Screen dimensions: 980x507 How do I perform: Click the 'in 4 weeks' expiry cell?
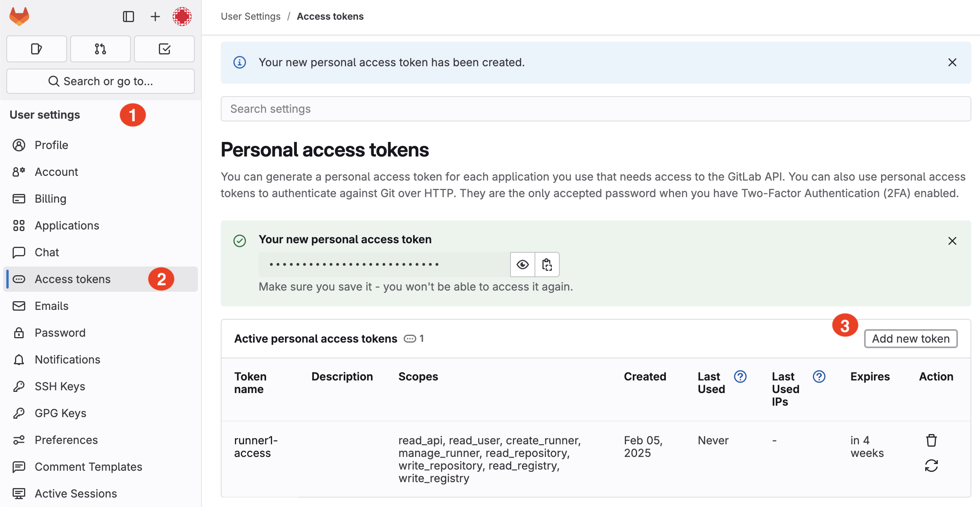click(x=867, y=447)
